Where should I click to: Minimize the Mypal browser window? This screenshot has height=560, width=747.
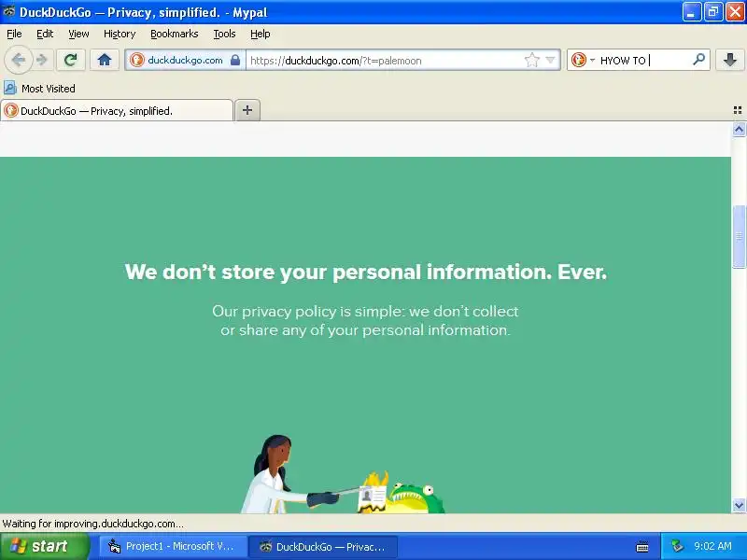click(692, 12)
